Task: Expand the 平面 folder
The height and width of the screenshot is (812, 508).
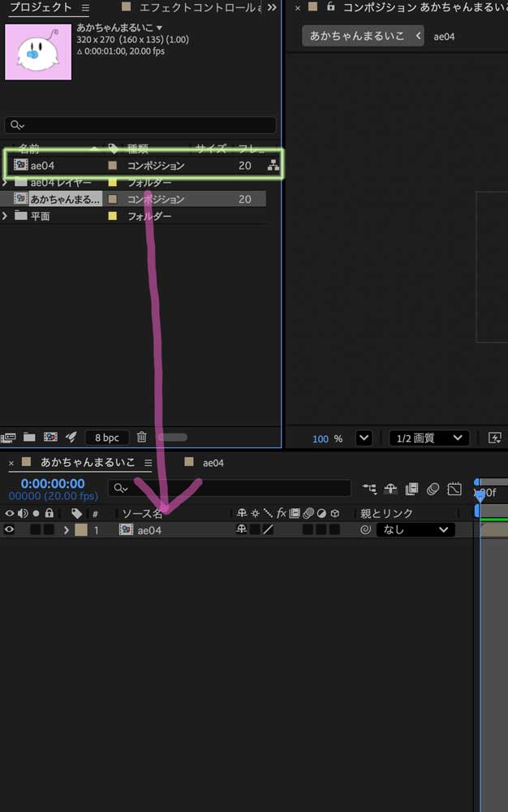Action: (x=5, y=215)
